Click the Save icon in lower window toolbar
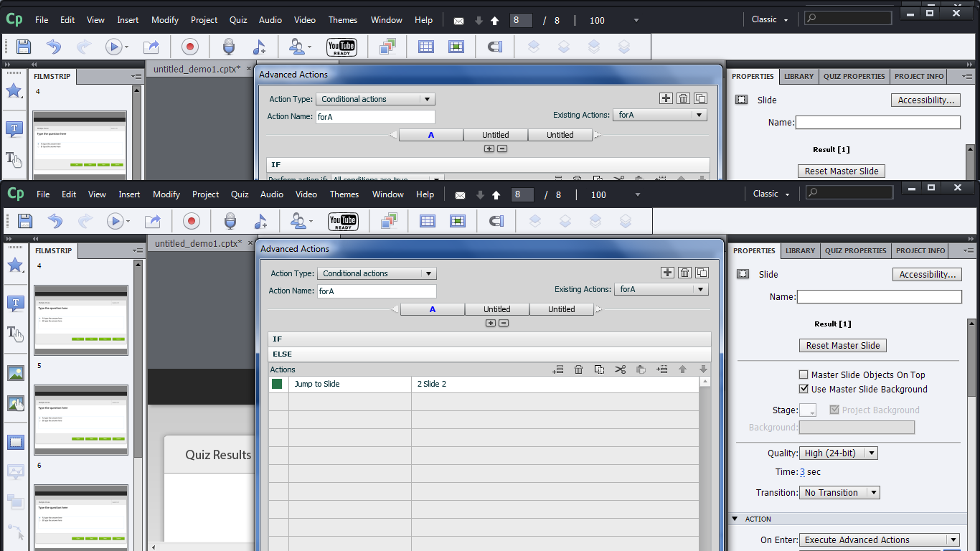This screenshot has width=980, height=551. coord(25,221)
